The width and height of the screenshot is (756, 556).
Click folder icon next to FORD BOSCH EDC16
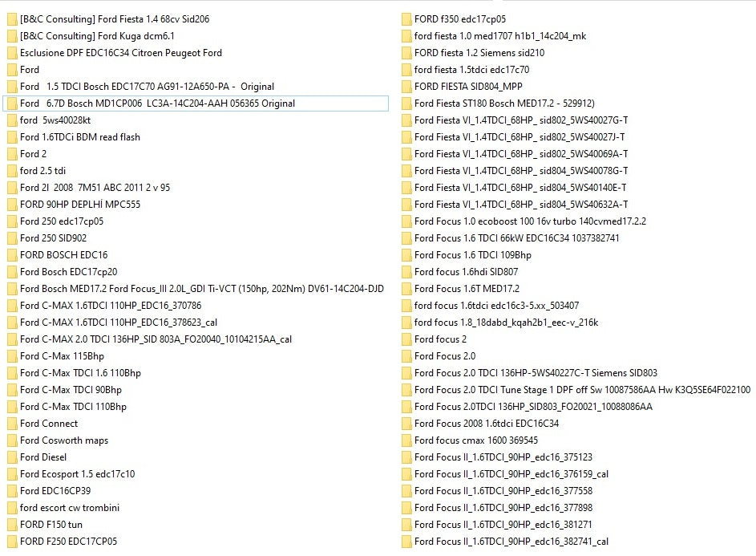11,255
